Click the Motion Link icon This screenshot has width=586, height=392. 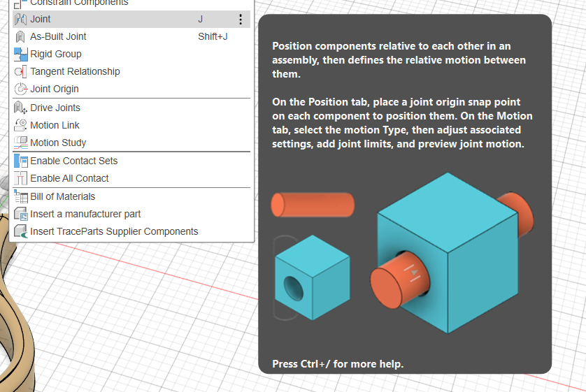click(x=20, y=126)
